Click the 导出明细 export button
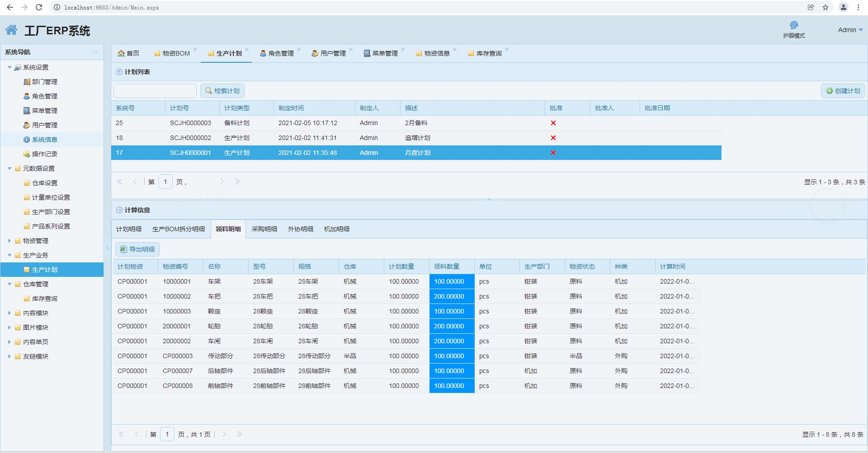Image resolution: width=868 pixels, height=453 pixels. coord(137,249)
